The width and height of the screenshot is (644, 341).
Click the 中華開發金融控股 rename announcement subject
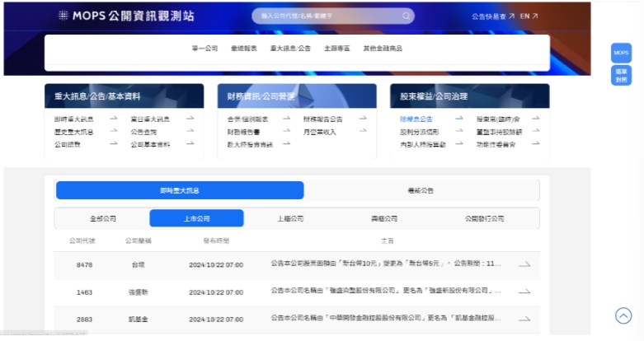(386, 318)
